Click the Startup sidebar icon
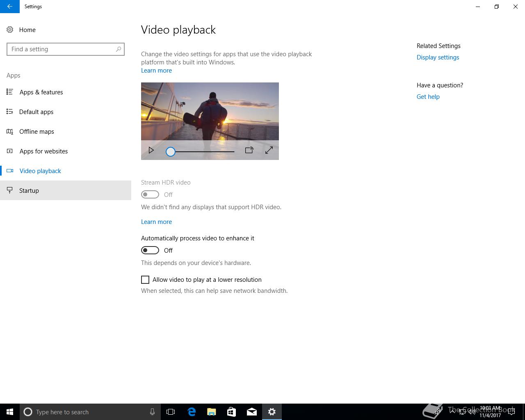The image size is (525, 420). click(10, 191)
